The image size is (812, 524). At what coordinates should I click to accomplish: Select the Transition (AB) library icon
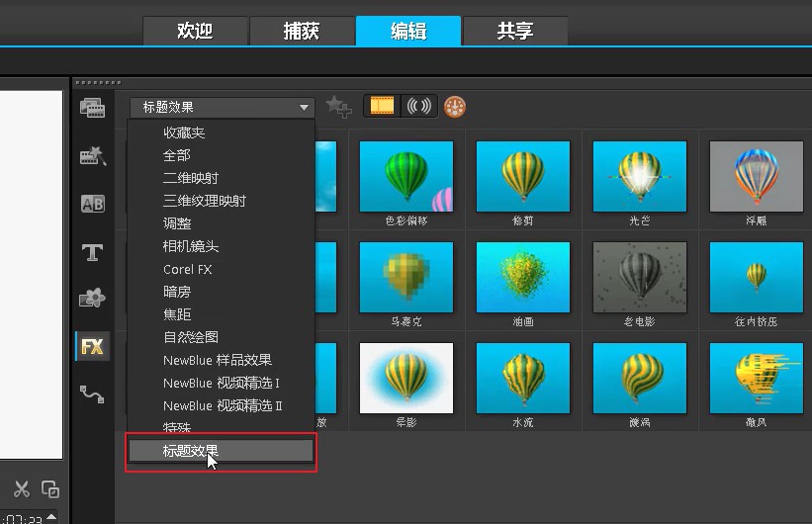coord(92,205)
